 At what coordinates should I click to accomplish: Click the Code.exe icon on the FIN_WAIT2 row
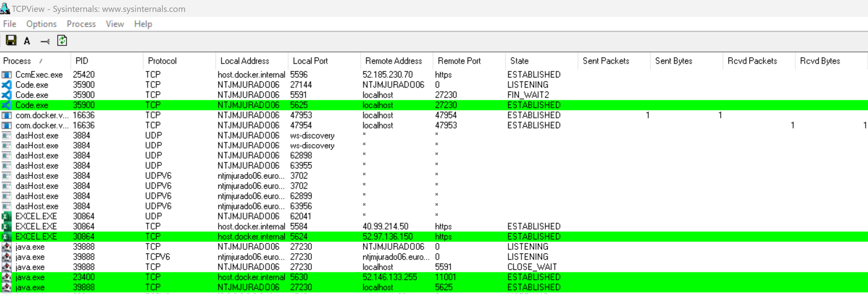[x=6, y=95]
